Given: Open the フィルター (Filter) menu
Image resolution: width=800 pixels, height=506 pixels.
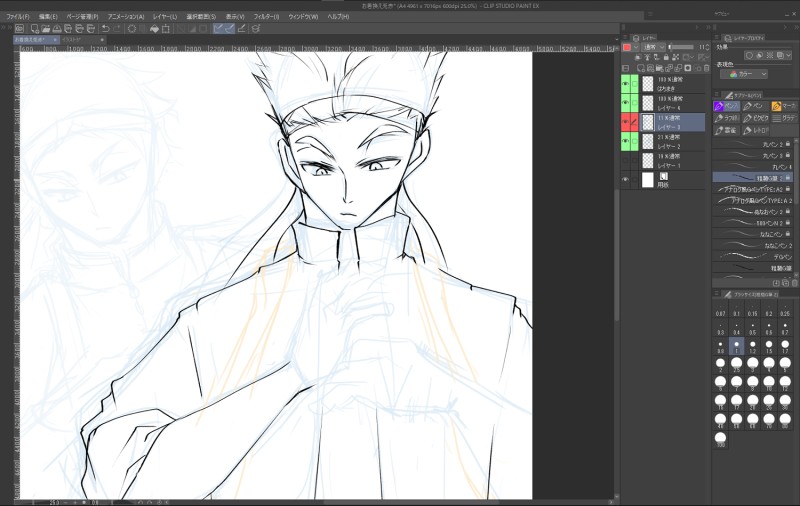Looking at the screenshot, I should (x=265, y=17).
